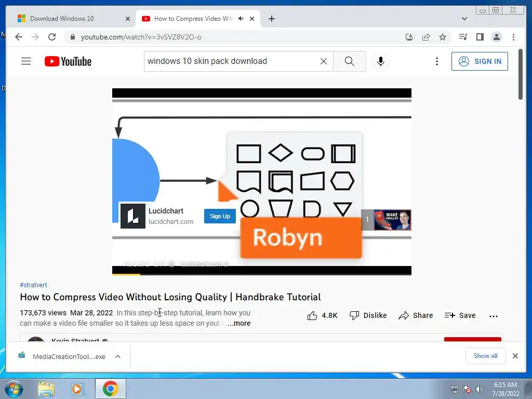
Task: Open the Windows Start menu
Action: coord(14,389)
